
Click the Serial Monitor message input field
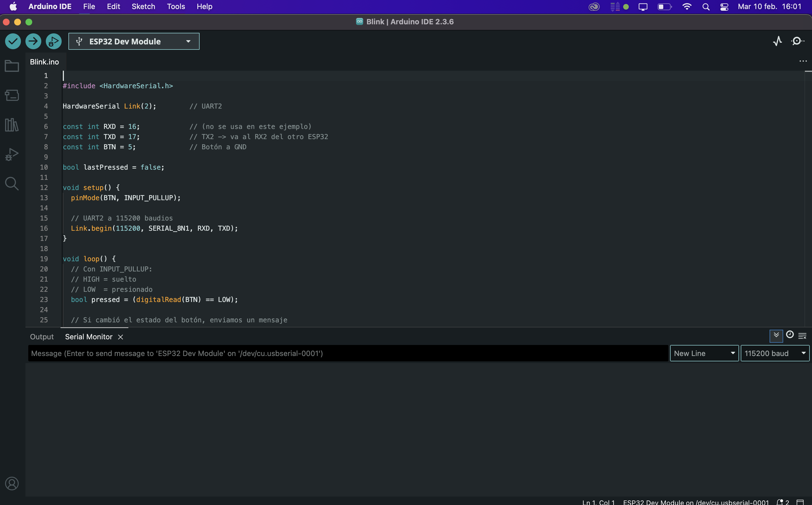[x=347, y=353]
